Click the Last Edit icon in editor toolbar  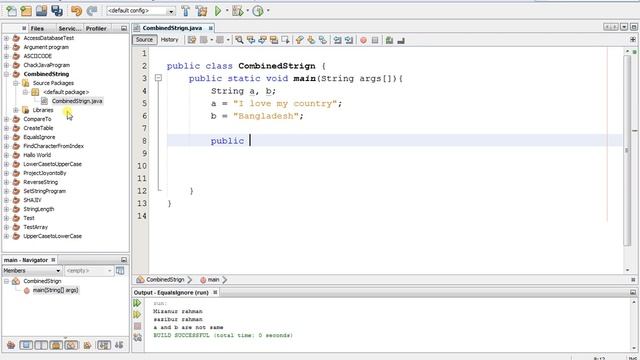[x=192, y=40]
